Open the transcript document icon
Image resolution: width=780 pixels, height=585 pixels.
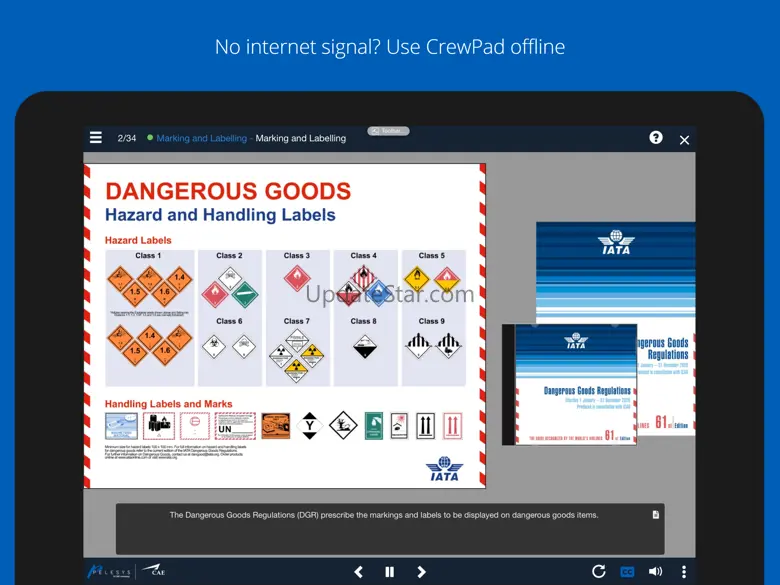tap(656, 515)
